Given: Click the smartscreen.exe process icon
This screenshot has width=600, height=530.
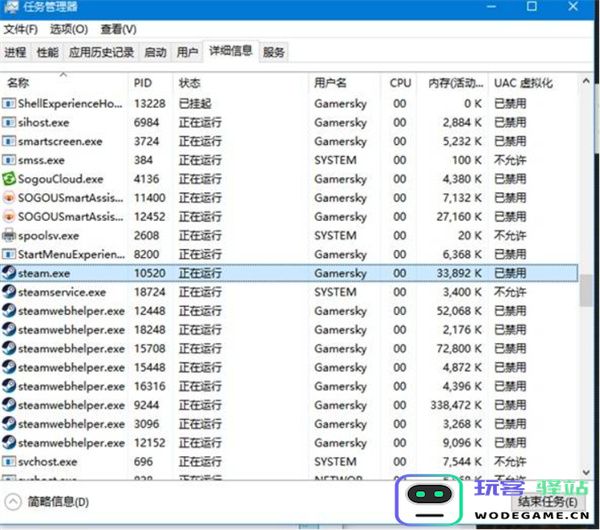Looking at the screenshot, I should (9, 141).
